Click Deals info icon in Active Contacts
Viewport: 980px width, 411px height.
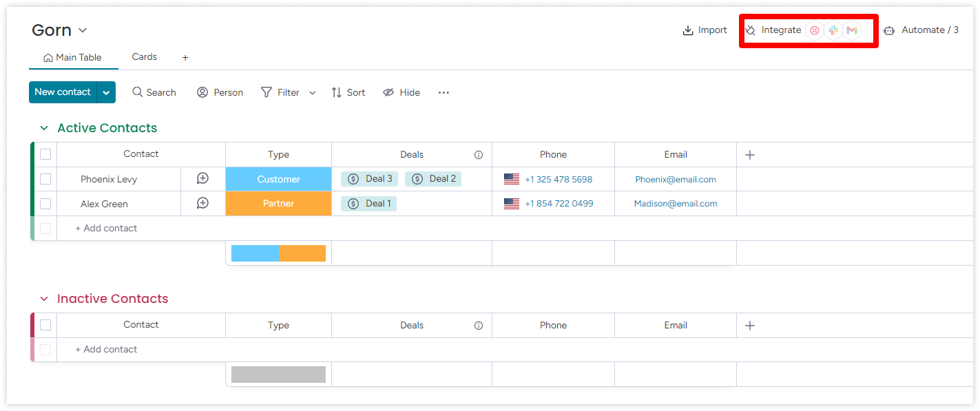[x=479, y=155]
